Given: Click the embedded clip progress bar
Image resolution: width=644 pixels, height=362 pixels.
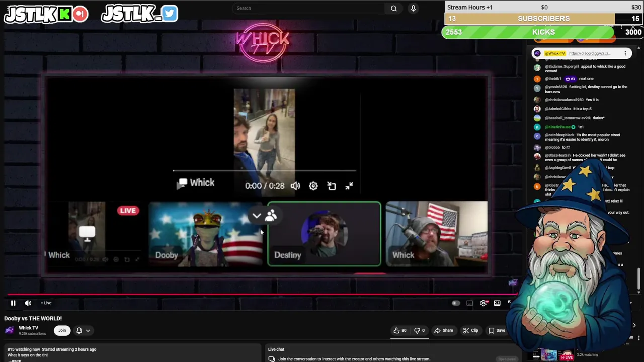Looking at the screenshot, I should point(264,171).
